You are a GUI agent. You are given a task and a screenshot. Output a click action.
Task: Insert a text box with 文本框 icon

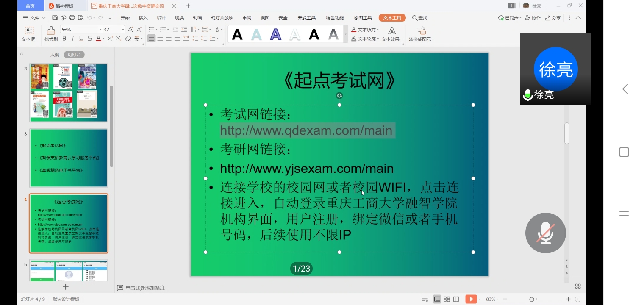tap(29, 30)
